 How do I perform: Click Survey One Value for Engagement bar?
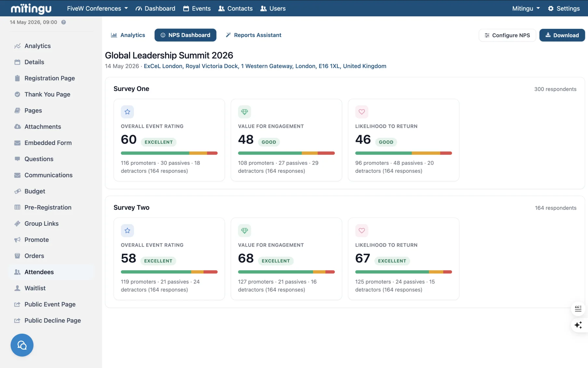[286, 153]
